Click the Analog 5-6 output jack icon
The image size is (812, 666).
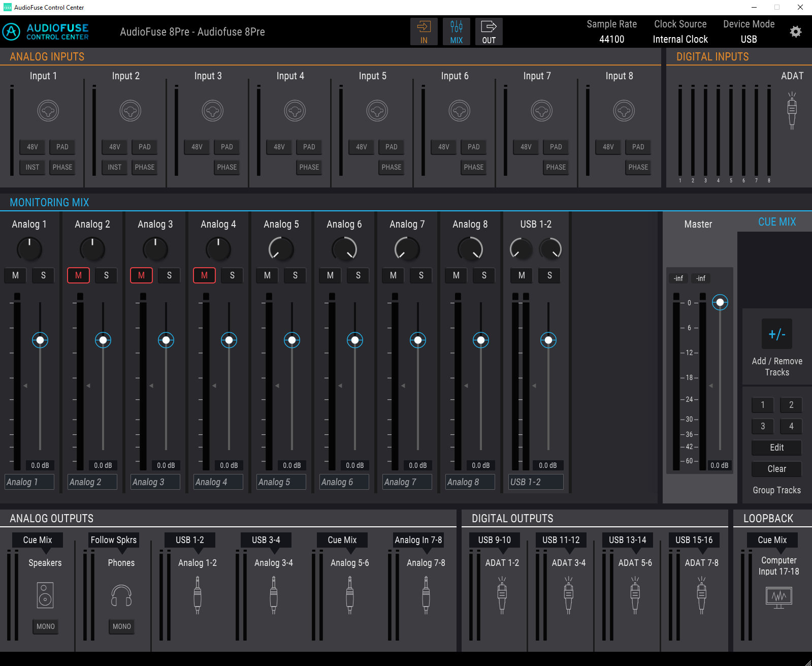[350, 595]
